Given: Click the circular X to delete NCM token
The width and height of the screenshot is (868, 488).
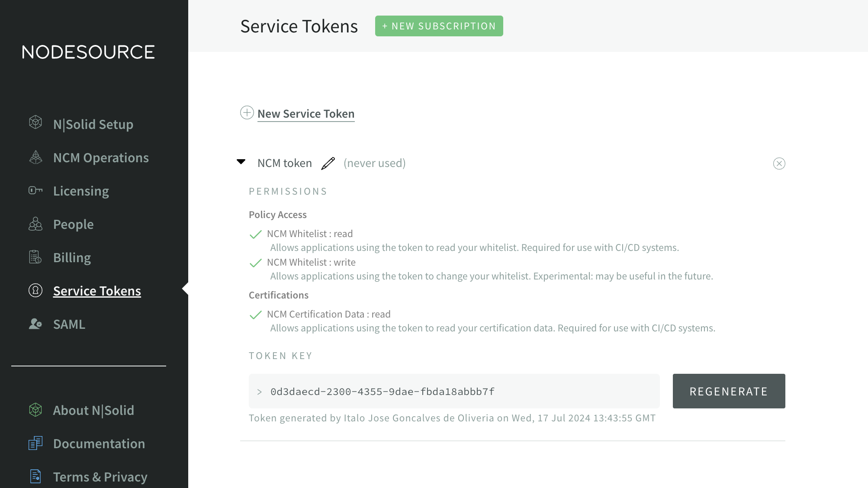Looking at the screenshot, I should tap(779, 164).
